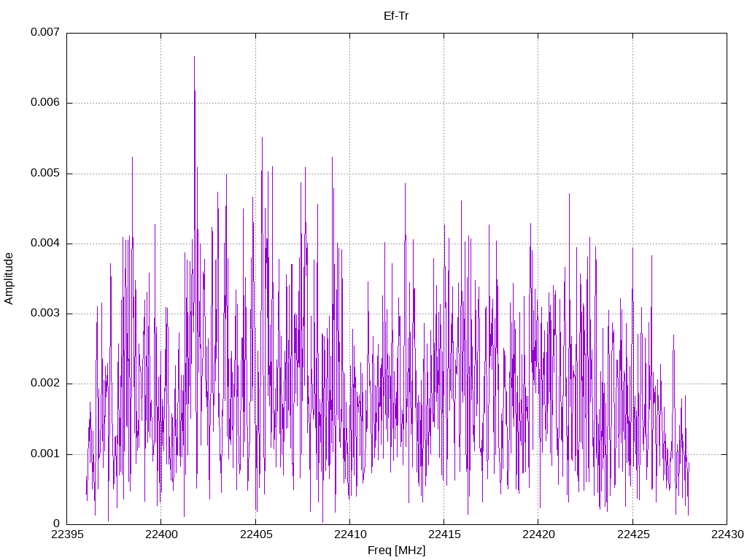Click the 0 y-axis tick label
Image resolution: width=747 pixels, height=560 pixels.
pos(56,524)
